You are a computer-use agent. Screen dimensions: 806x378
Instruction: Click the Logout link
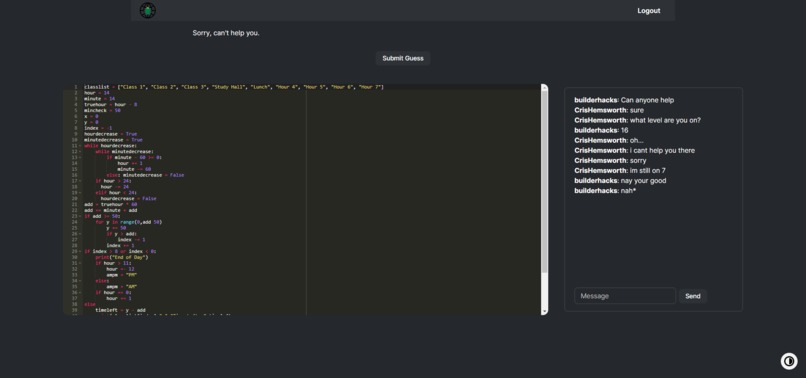[649, 11]
